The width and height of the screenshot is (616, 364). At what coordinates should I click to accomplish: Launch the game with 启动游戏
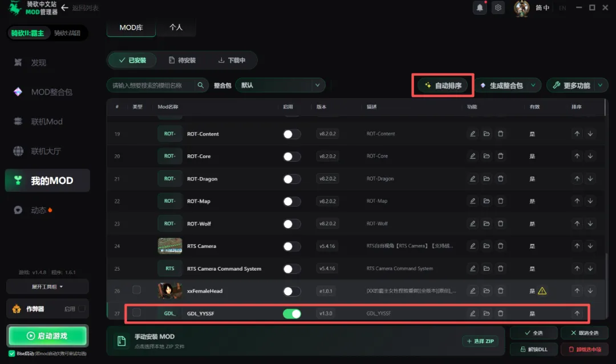pos(47,336)
